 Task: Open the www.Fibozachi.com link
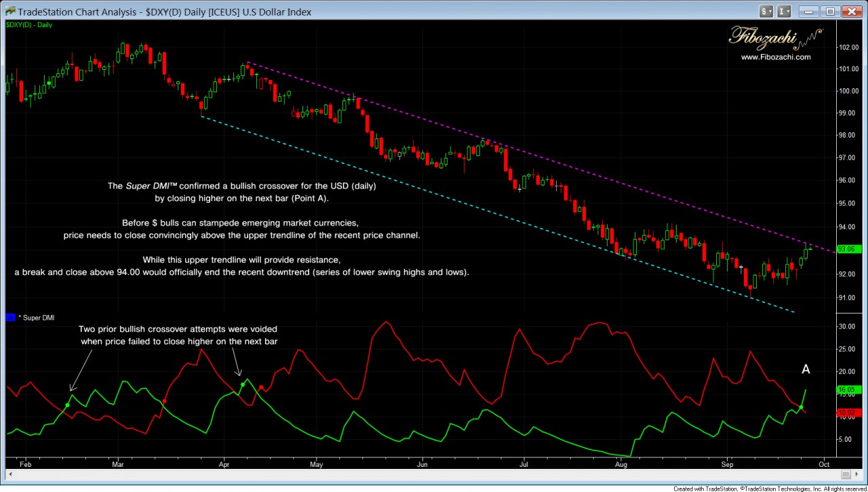(x=775, y=57)
